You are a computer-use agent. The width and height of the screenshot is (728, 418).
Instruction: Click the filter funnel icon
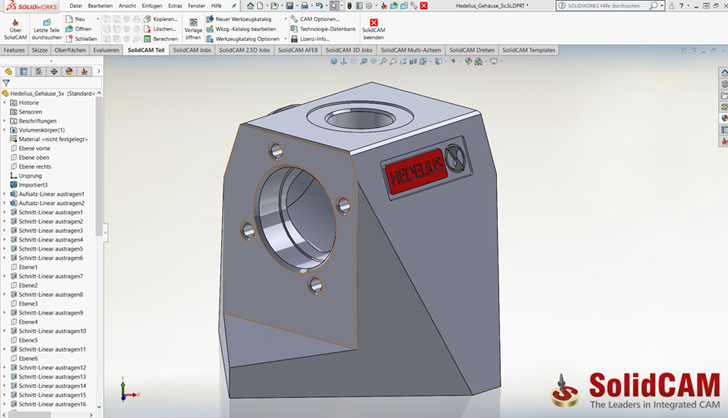tap(6, 83)
